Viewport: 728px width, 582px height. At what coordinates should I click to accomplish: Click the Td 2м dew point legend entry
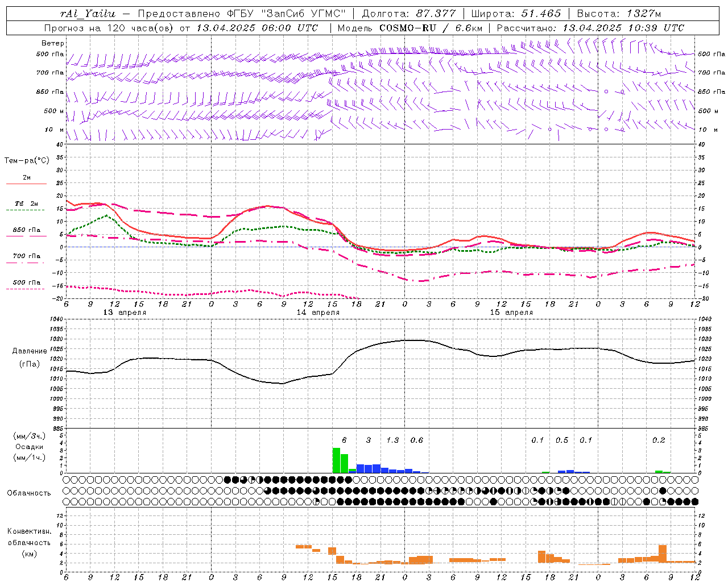27,203
